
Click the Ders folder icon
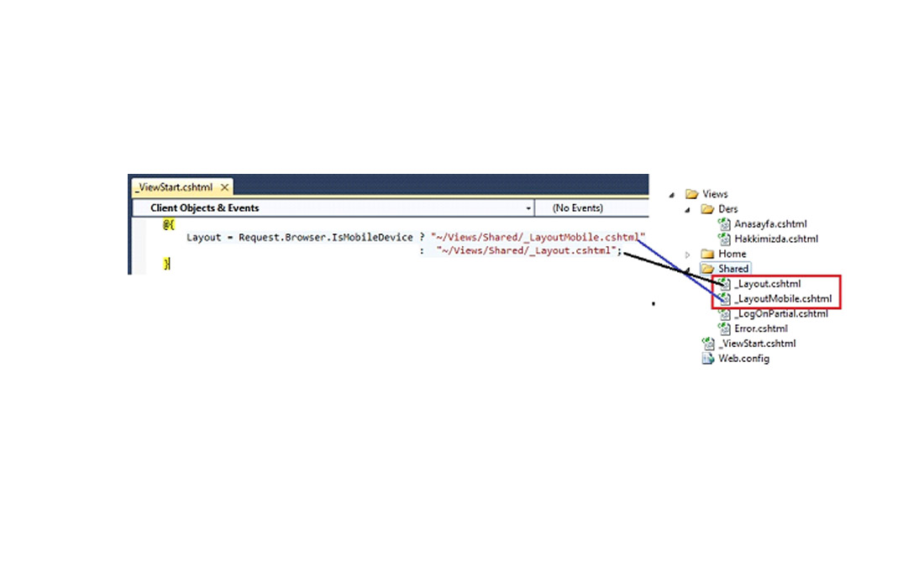pos(707,209)
